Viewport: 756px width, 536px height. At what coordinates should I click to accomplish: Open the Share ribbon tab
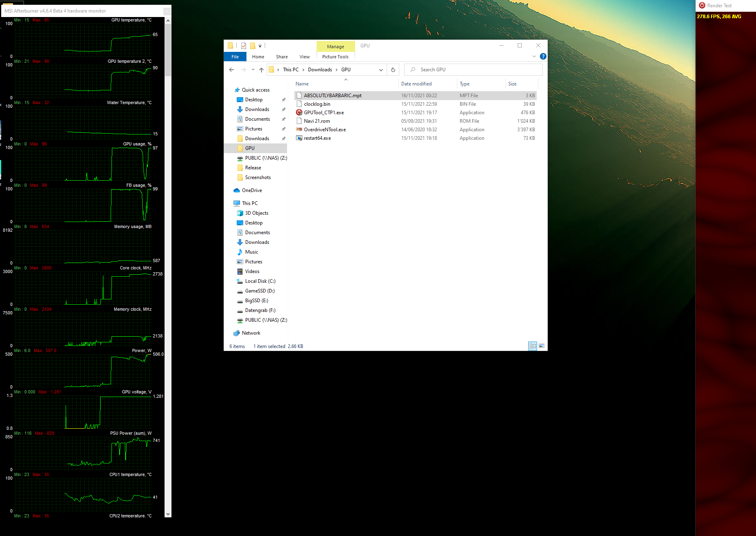click(x=282, y=57)
